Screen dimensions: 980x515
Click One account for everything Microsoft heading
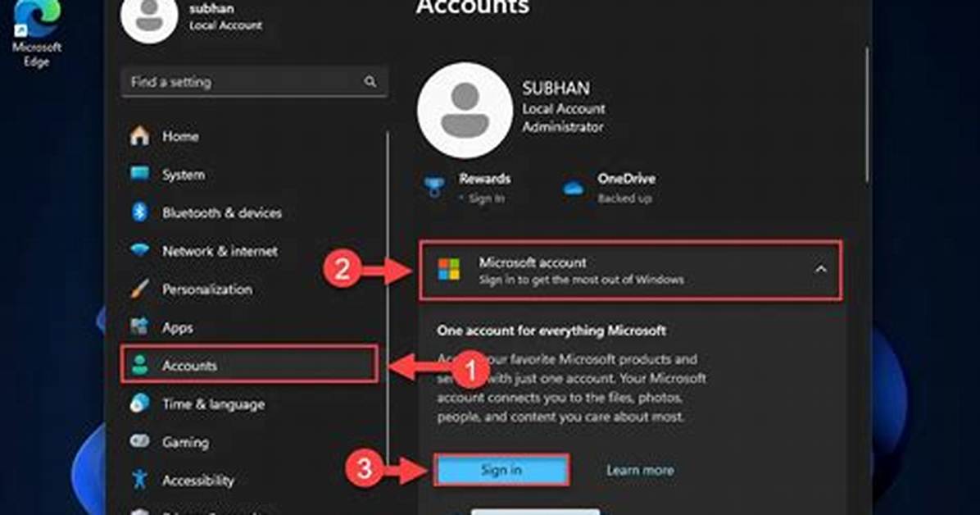[551, 330]
